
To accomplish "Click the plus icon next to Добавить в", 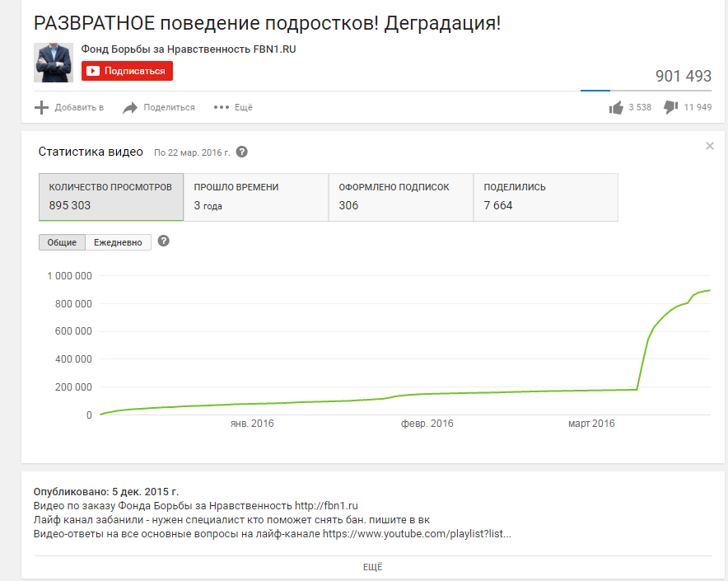I will [41, 107].
